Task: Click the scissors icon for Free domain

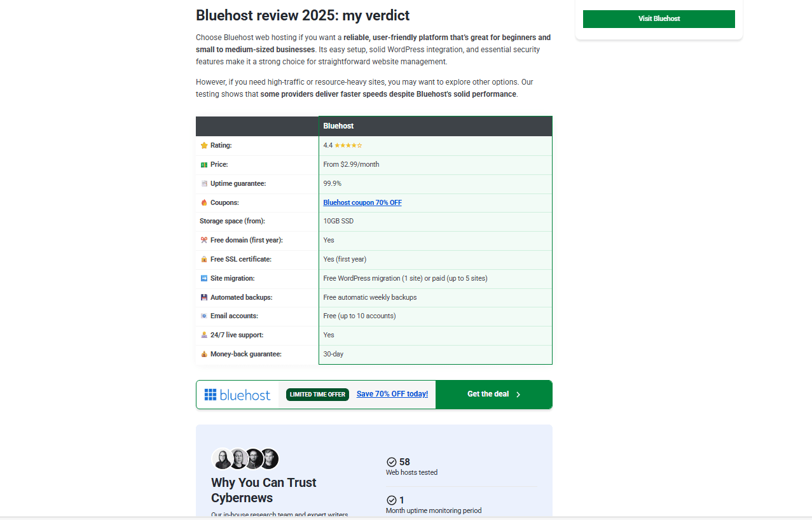Action: point(203,240)
